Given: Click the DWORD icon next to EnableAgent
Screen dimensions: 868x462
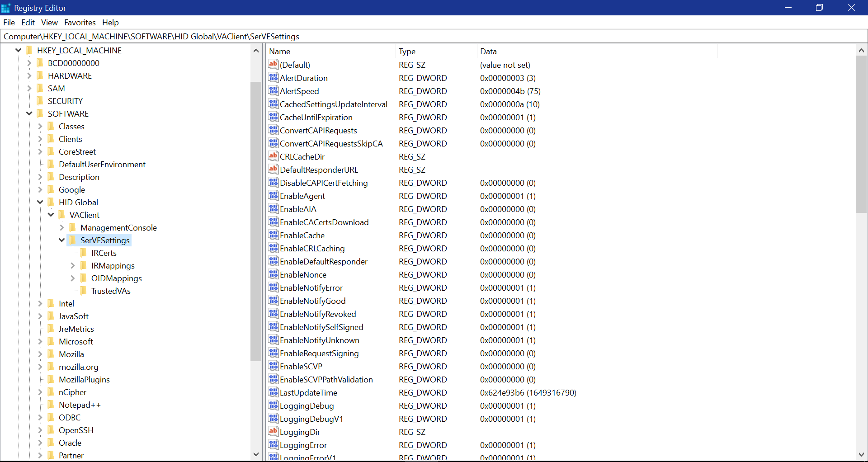Looking at the screenshot, I should 274,196.
